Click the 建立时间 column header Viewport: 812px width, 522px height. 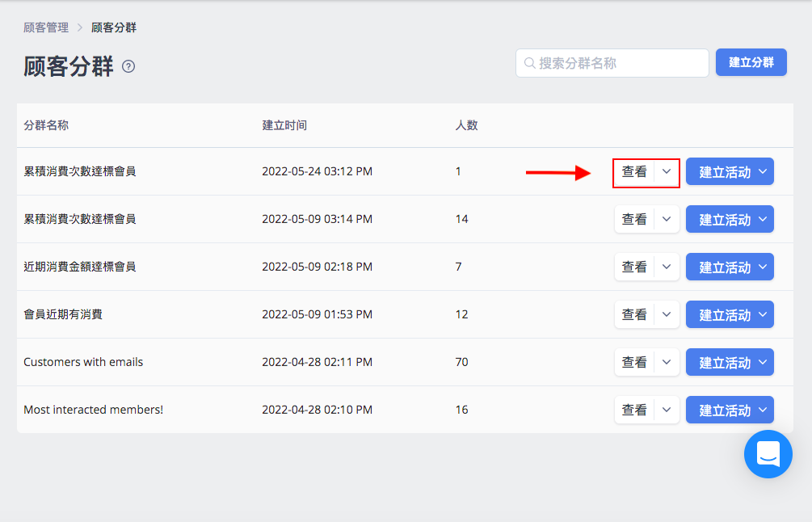[x=284, y=125]
